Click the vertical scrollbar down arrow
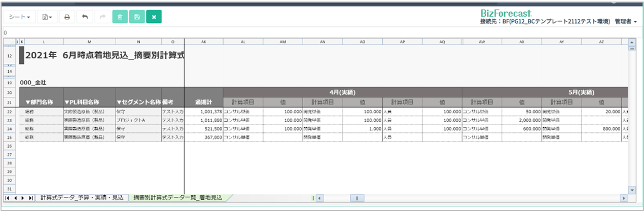This screenshot has height=212, width=644. [632, 190]
